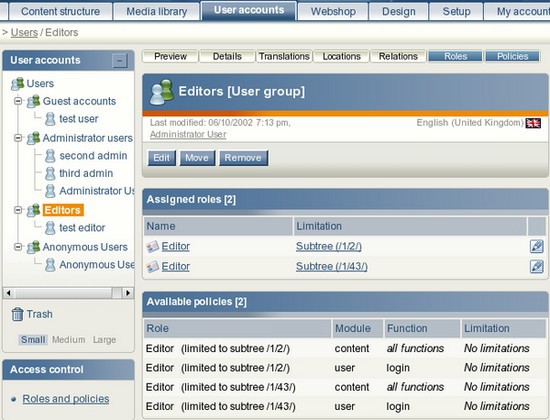Click edit pencil icon for Subtree (/1/2/)

tap(537, 246)
